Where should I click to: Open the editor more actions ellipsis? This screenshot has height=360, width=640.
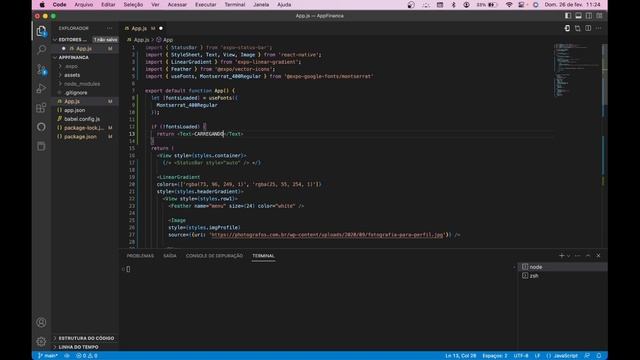coord(599,28)
